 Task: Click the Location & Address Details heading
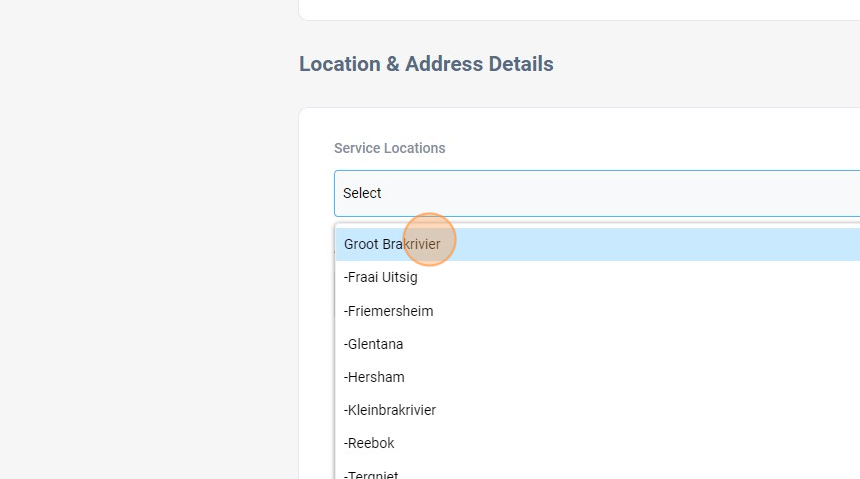(x=426, y=64)
